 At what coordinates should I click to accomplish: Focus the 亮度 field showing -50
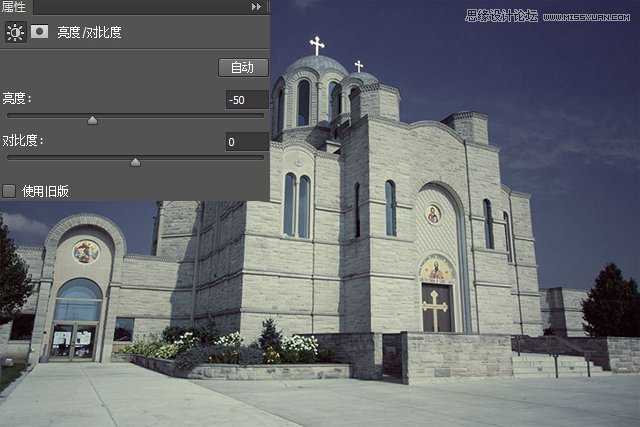(x=247, y=100)
